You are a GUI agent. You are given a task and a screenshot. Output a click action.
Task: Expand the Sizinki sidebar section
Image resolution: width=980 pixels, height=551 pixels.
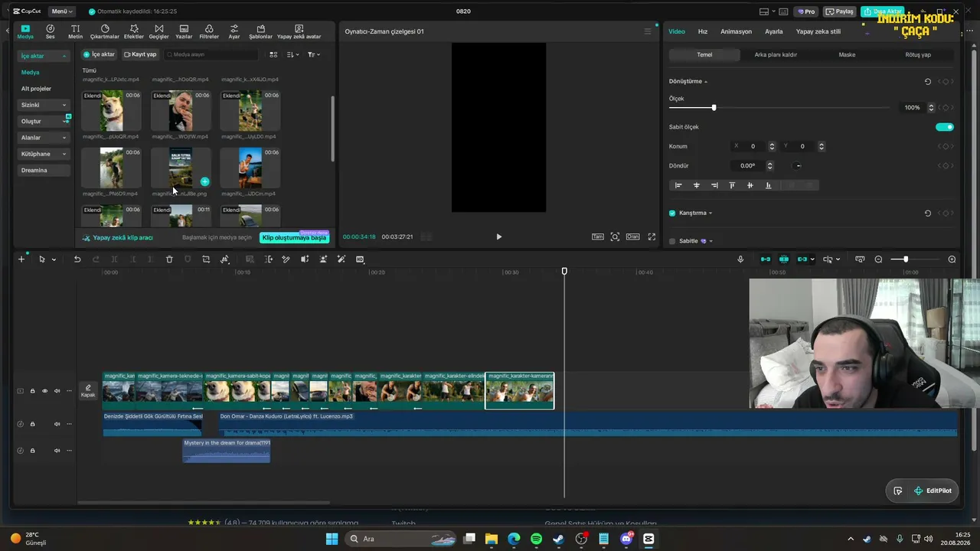click(x=44, y=105)
